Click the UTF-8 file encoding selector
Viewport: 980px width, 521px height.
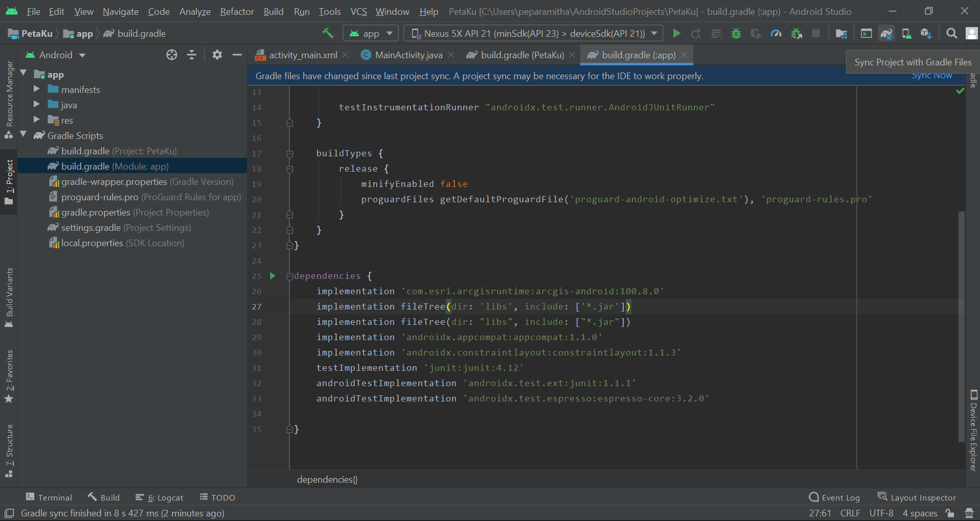click(x=881, y=513)
